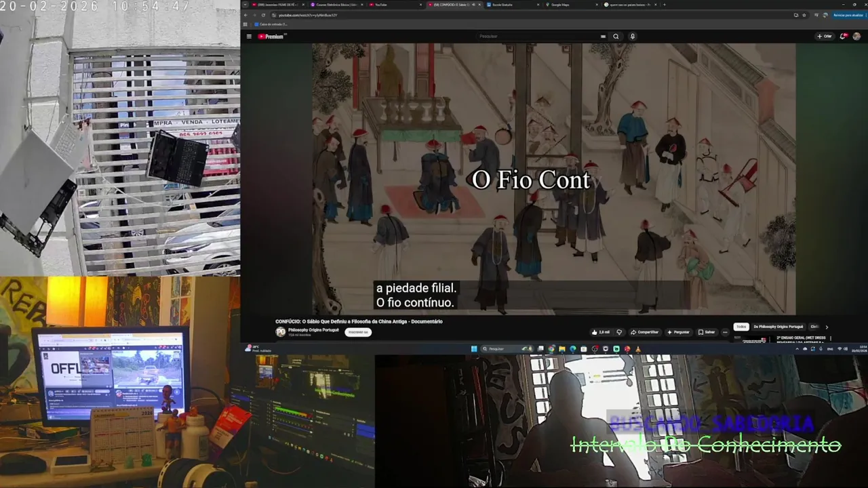Open the Windows Start menu
This screenshot has width=868, height=488.
(474, 349)
